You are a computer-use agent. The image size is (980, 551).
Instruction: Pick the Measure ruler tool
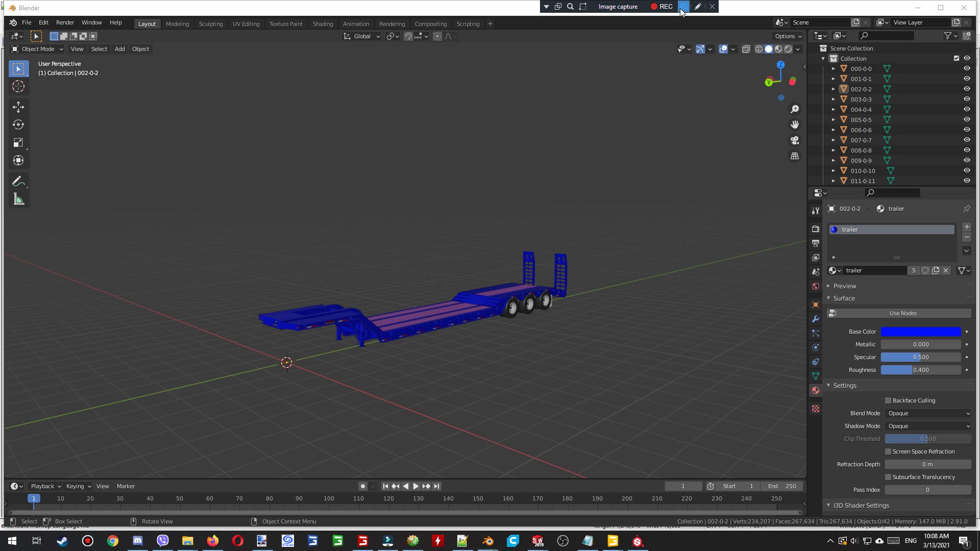18,199
